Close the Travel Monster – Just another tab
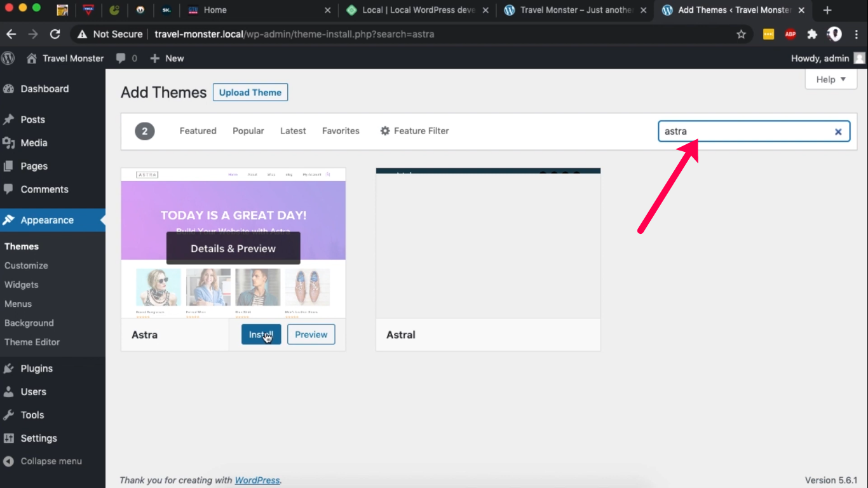The height and width of the screenshot is (488, 868). click(644, 10)
